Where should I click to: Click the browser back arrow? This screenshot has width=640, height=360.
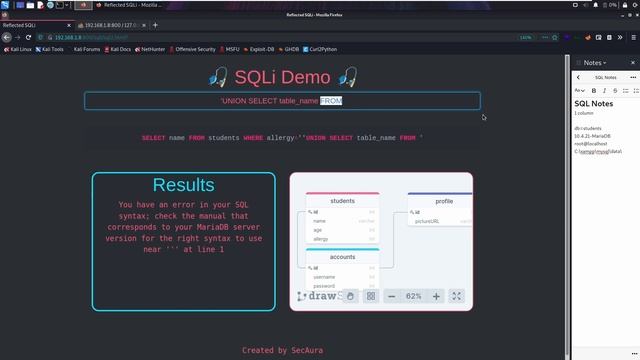7,37
